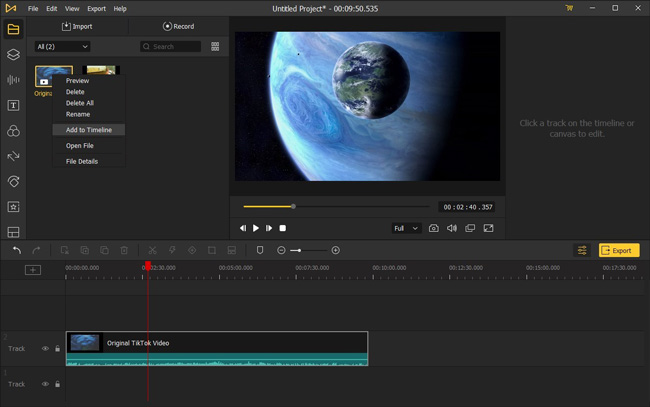This screenshot has height=407, width=650.
Task: Click the Redo arrow in timeline toolbar
Action: (36, 250)
